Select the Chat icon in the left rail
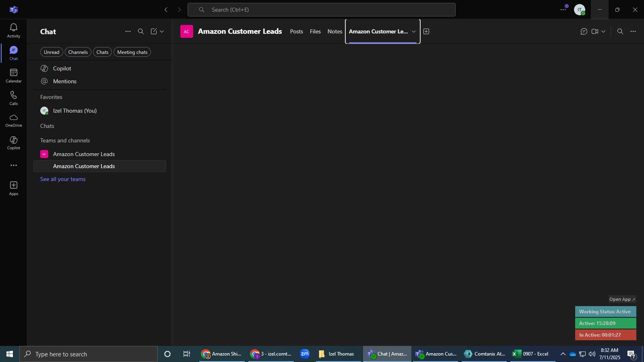This screenshot has width=644, height=362. pyautogui.click(x=14, y=53)
